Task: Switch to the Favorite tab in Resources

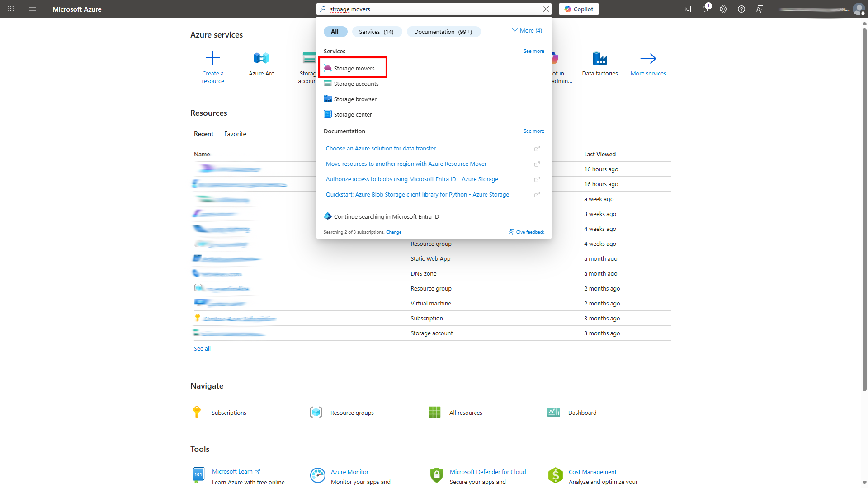Action: [235, 134]
